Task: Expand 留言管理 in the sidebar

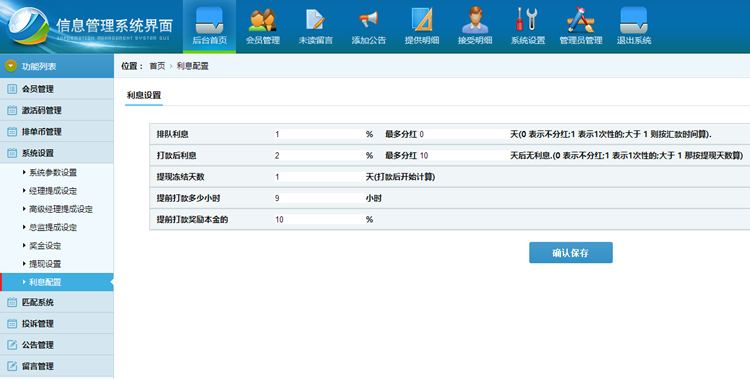Action: tap(57, 366)
